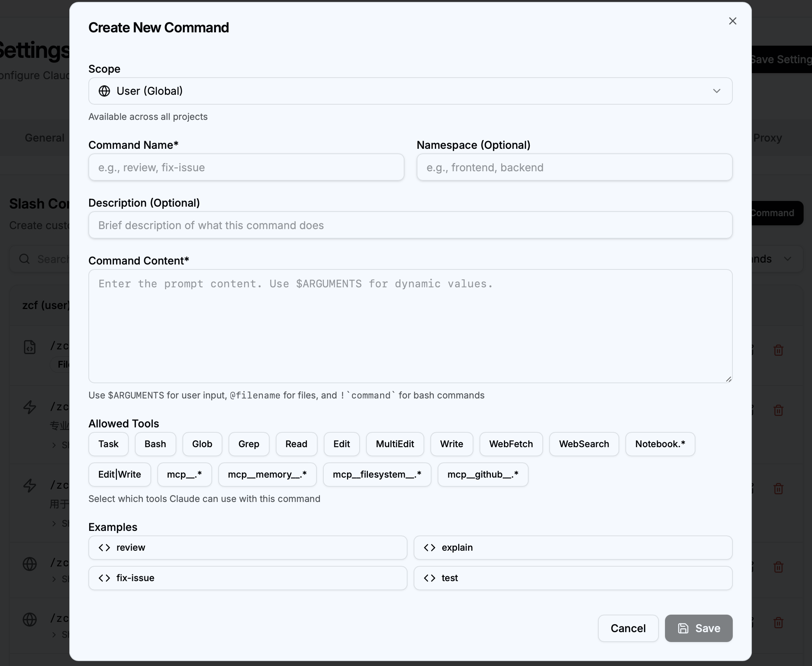Click the test example code icon
Screen dimensions: 812x666
pyautogui.click(x=429, y=578)
